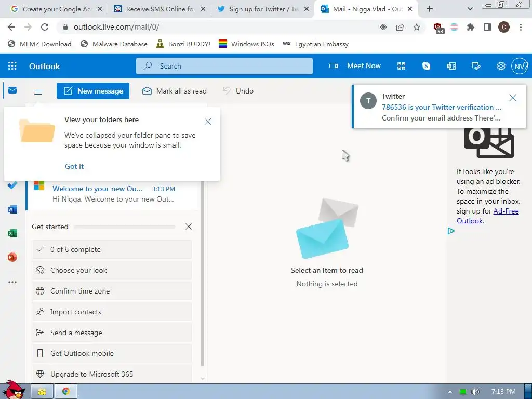Switch to Receive SMS Online tab
The width and height of the screenshot is (532, 399).
click(159, 9)
